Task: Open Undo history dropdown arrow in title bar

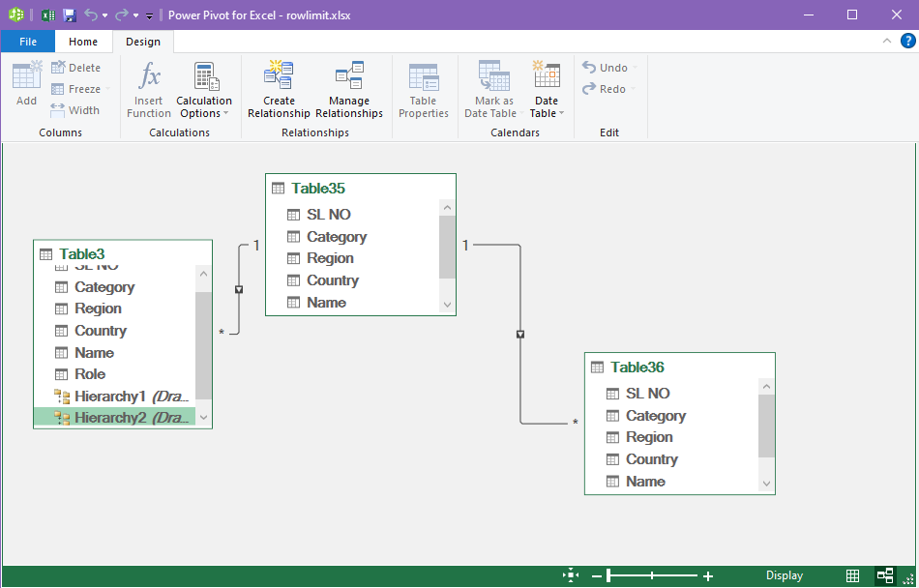Action: click(x=104, y=15)
